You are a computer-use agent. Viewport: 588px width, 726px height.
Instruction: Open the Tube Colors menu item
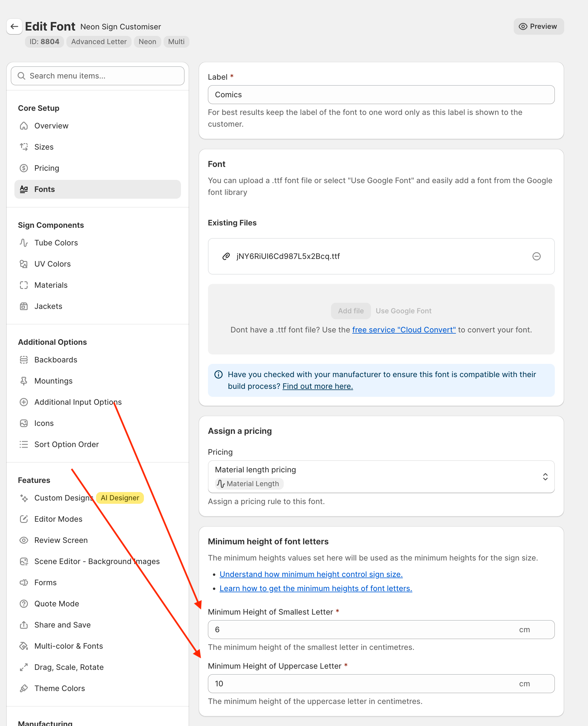click(56, 243)
